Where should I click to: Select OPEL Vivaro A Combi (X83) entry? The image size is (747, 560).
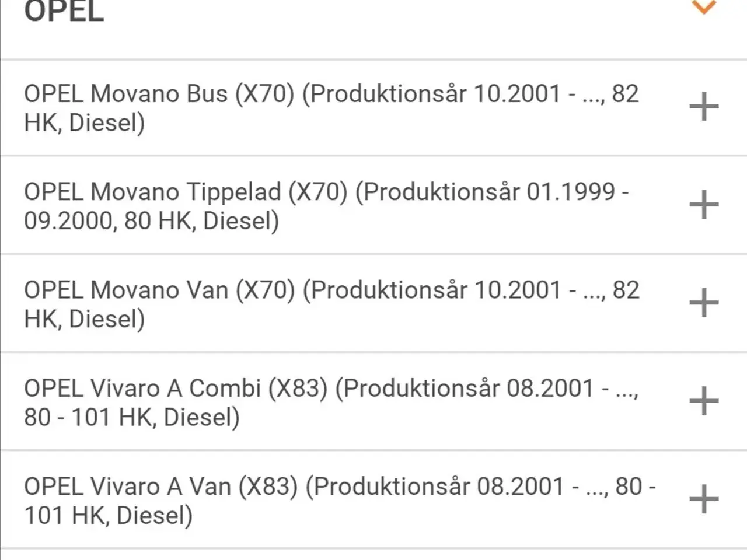click(373, 401)
